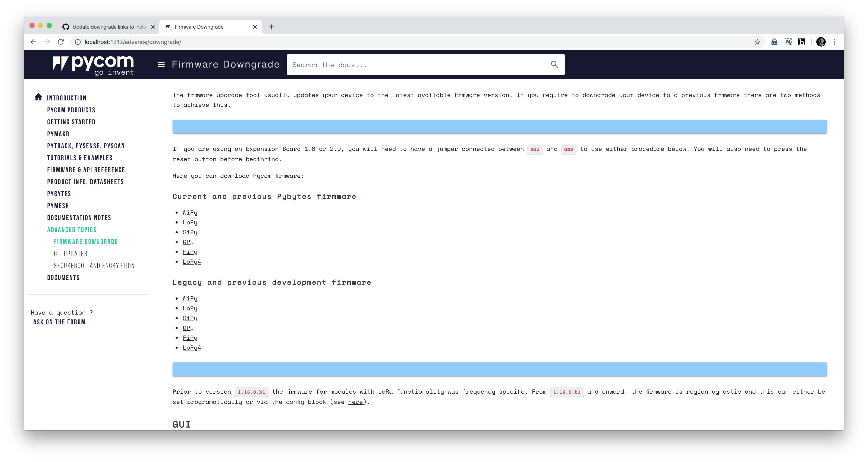Click LoPy4 link under Legacy firmware
The width and height of the screenshot is (868, 462).
pos(192,348)
